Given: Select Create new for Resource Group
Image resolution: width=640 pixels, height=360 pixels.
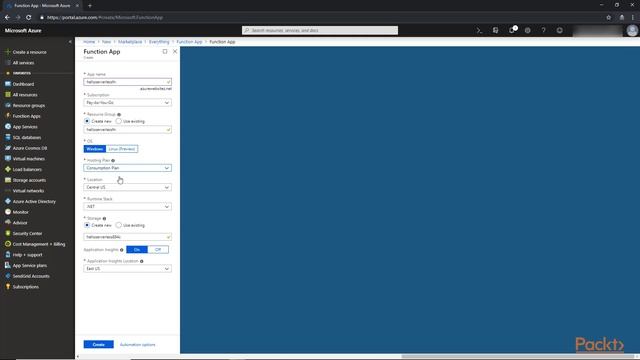Looking at the screenshot, I should (87, 121).
